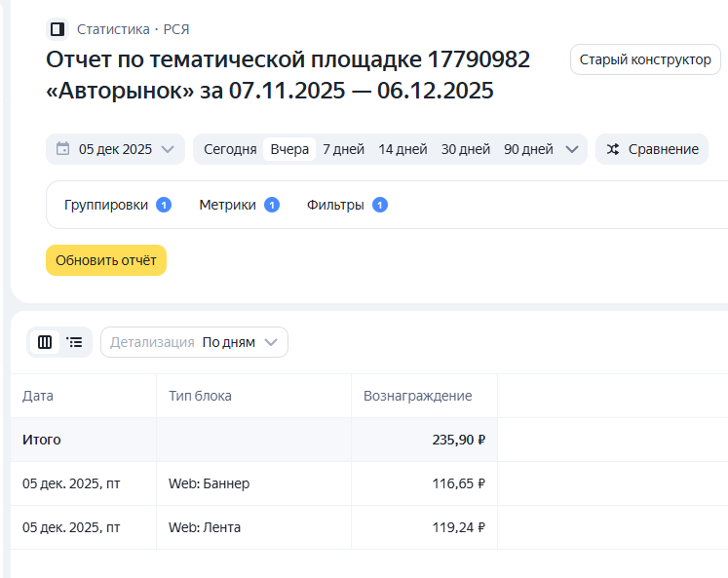The image size is (728, 578).
Task: Open the Детализация По дням dropdown
Action: click(x=195, y=342)
